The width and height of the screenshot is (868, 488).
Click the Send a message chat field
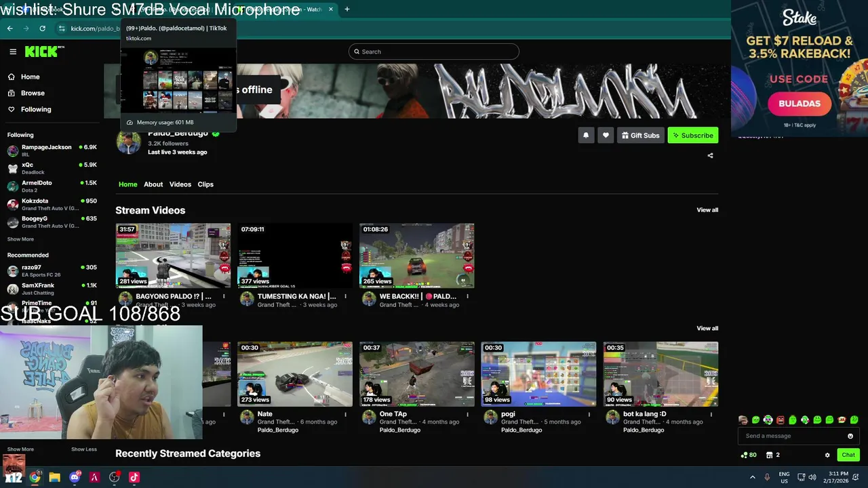tap(793, 436)
